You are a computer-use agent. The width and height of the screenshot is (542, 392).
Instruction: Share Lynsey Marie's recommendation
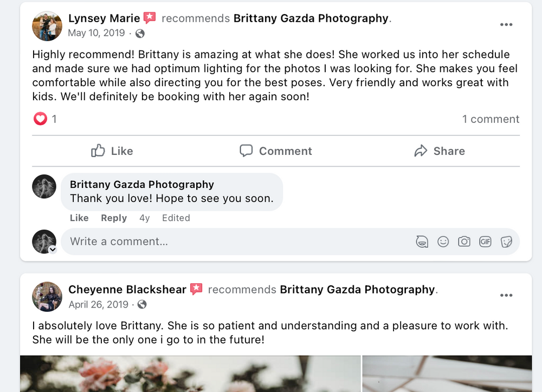pos(440,151)
